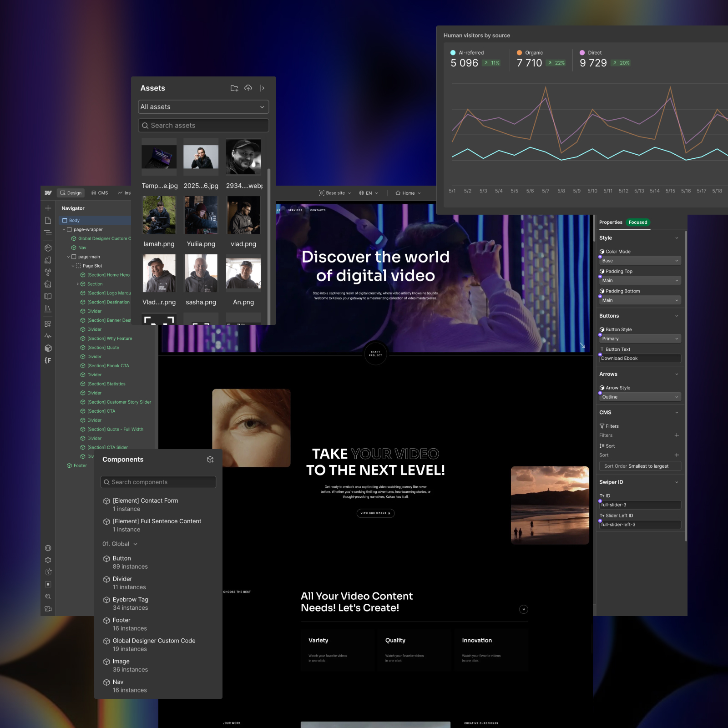Open Arrow Style Outline dropdown
Image resolution: width=728 pixels, height=728 pixels.
click(640, 397)
